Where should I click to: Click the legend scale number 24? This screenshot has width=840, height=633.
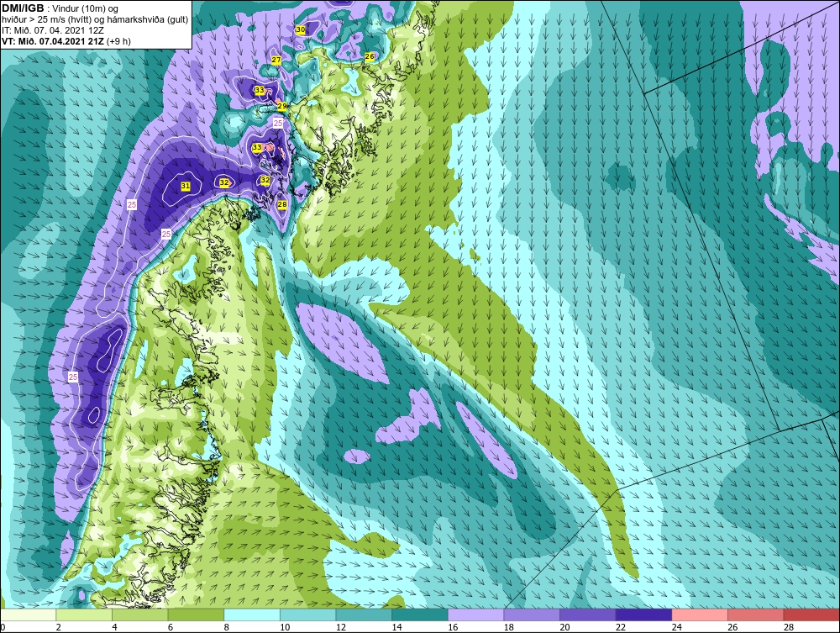(x=676, y=627)
